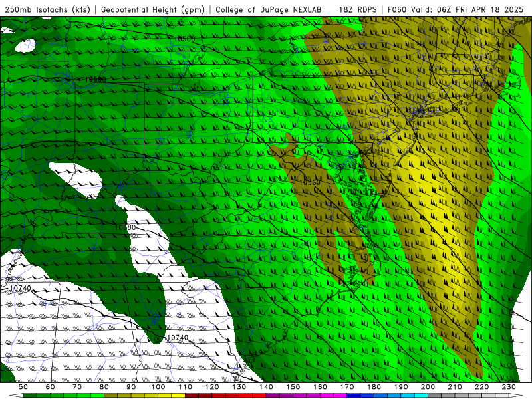Viewport: 532px width, 399px height.
Task: Click the 140 value on the colorbar
Action: point(266,387)
